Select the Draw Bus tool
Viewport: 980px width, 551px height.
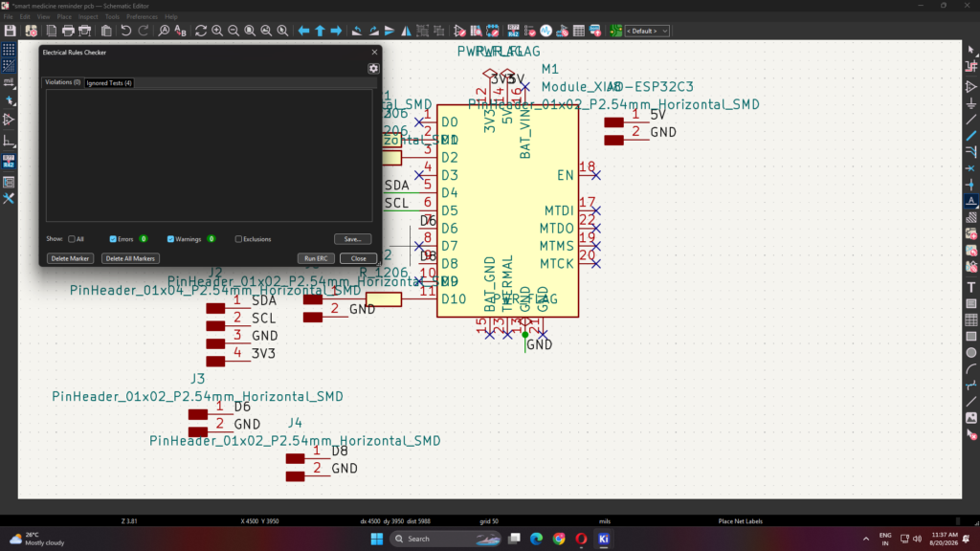pyautogui.click(x=970, y=136)
